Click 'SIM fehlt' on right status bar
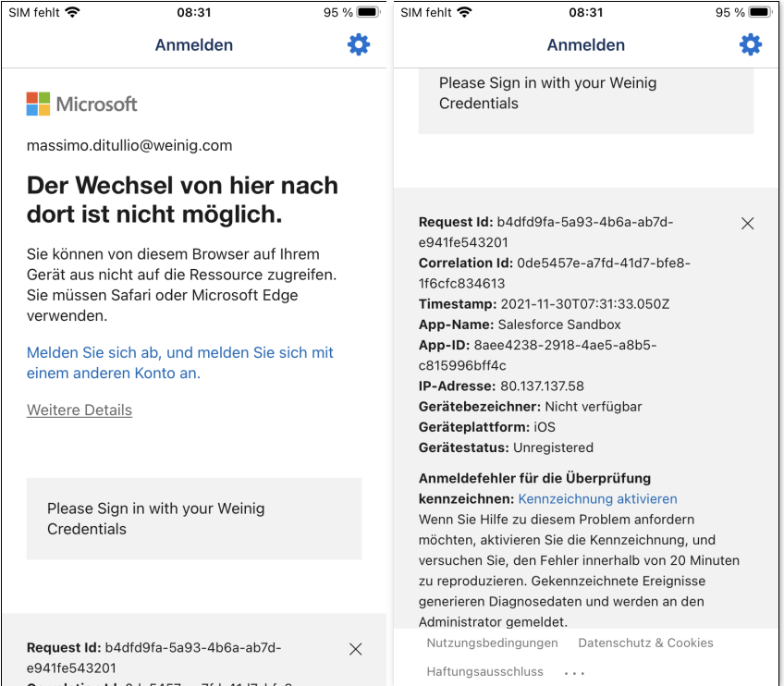This screenshot has width=784, height=686. pyautogui.click(x=426, y=13)
